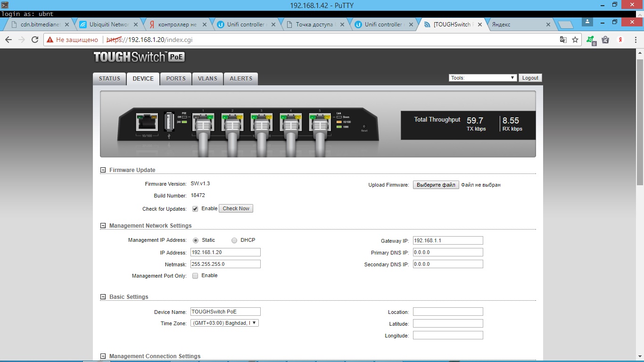The image size is (644, 362).
Task: Open the ALERTS tab
Action: tap(241, 79)
